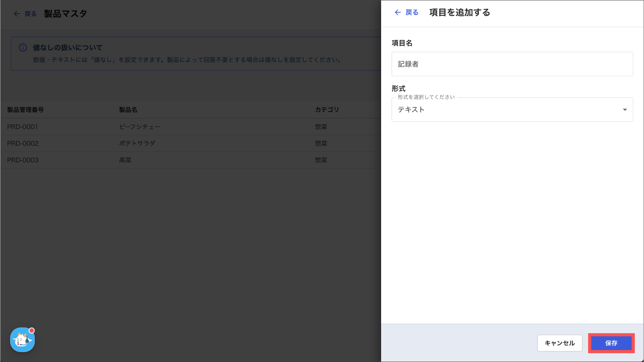Click the キャンセル button
This screenshot has height=362, width=644.
pos(560,343)
